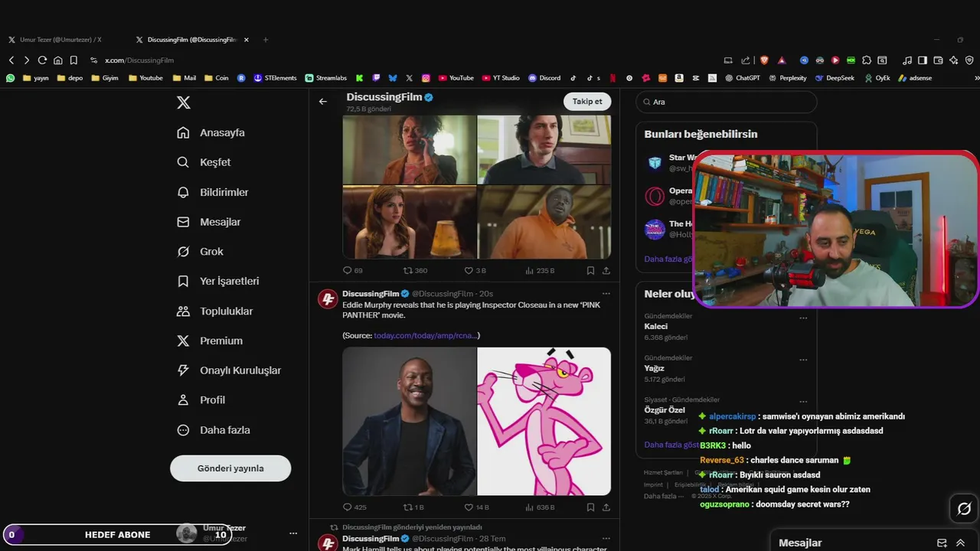Click the browser home button
Screen dimensions: 980x551
point(58,60)
